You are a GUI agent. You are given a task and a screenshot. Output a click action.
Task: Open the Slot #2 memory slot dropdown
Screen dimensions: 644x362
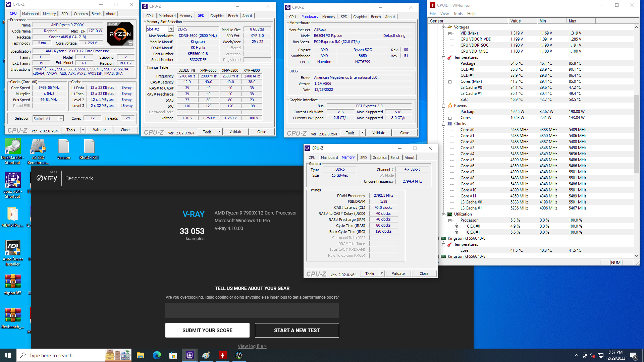[x=171, y=29]
